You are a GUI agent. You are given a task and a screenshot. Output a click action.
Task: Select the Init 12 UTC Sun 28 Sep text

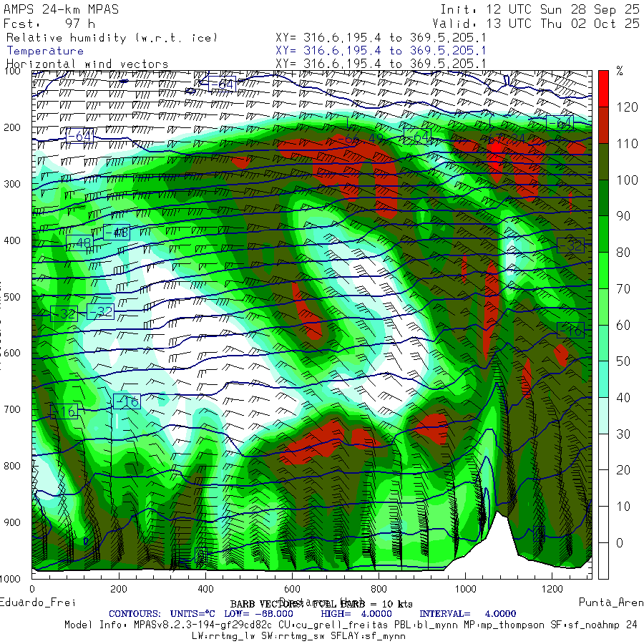(540, 9)
